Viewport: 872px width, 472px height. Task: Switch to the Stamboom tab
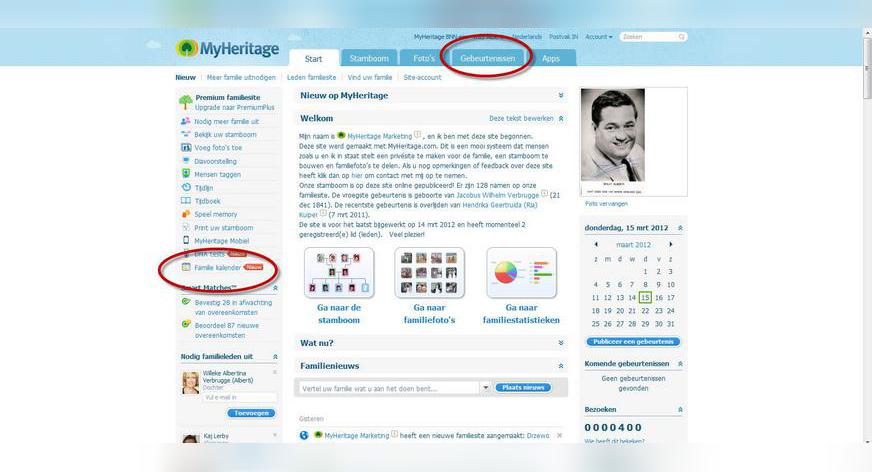tap(369, 58)
